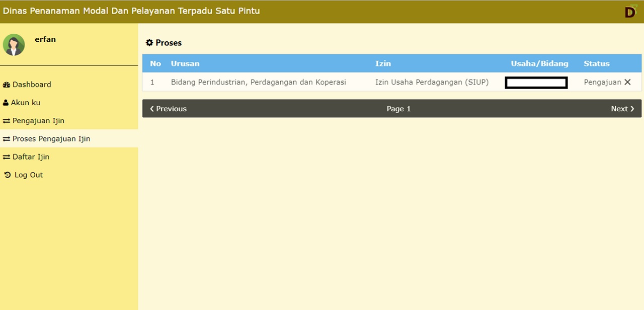Click row number 1 in the table
This screenshot has width=644, height=310.
152,82
